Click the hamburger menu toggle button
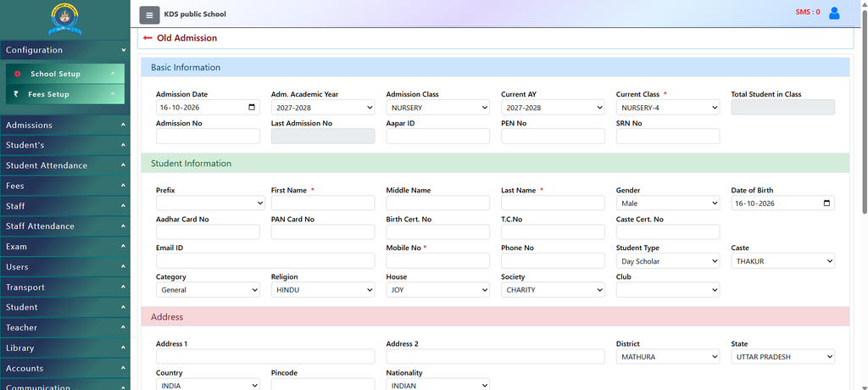The image size is (868, 390). pyautogui.click(x=149, y=15)
